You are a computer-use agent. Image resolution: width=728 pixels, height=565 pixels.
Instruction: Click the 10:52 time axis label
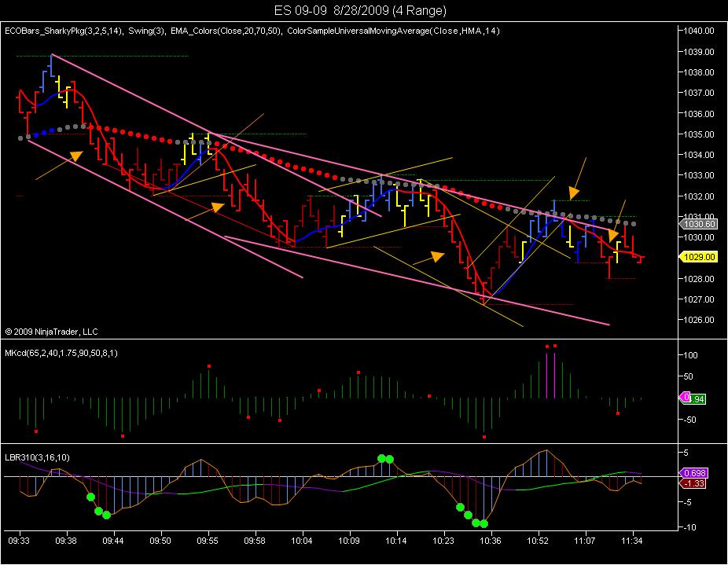tap(538, 541)
